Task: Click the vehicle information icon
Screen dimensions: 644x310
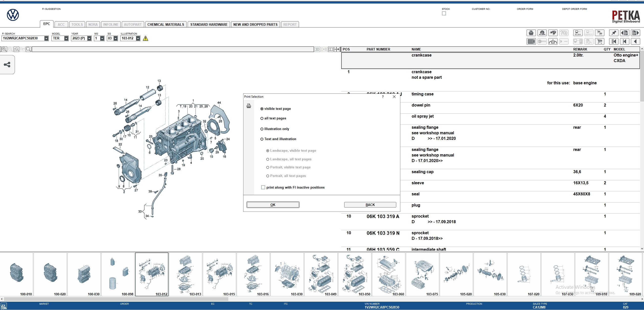Action: pyautogui.click(x=553, y=41)
